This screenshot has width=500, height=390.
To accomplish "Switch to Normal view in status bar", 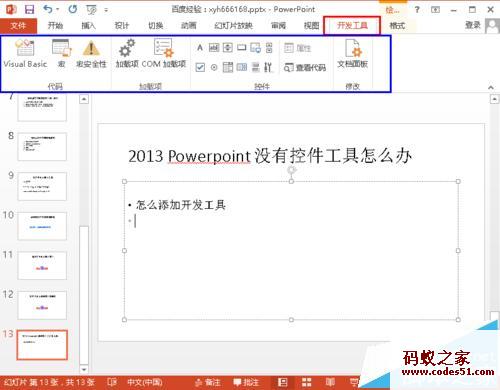I will tap(283, 382).
